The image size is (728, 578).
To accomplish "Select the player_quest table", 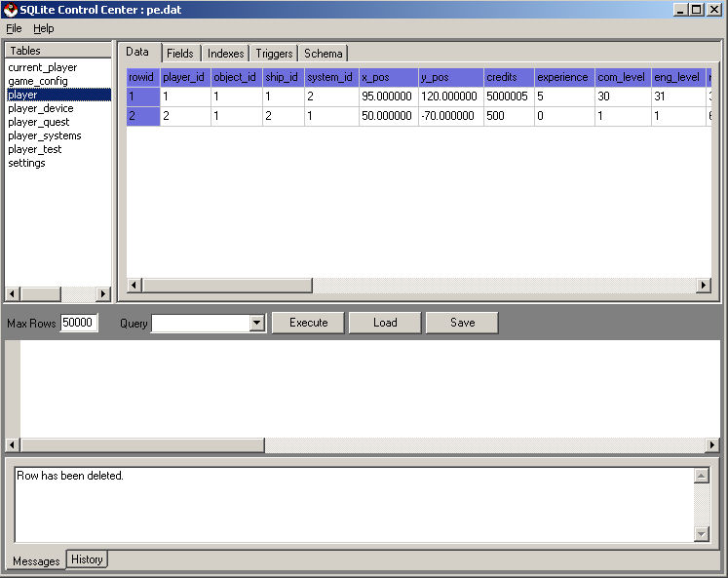I will [39, 122].
